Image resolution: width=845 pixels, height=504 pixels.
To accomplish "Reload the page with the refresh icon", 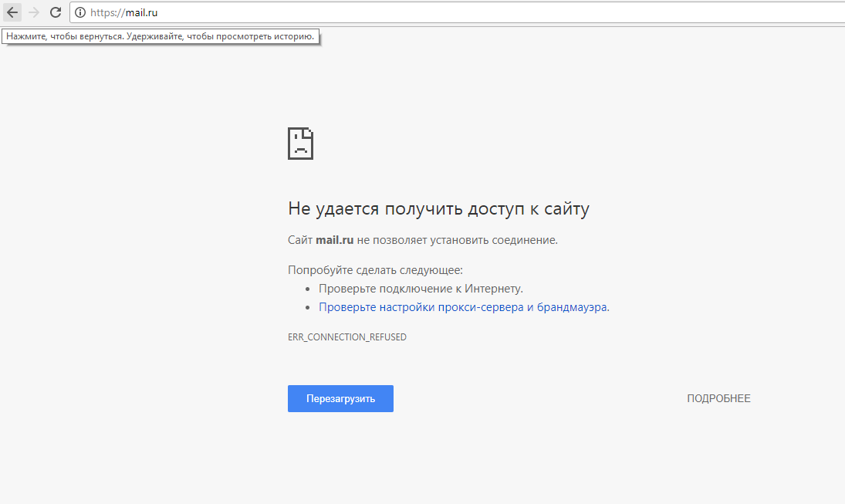I will pos(56,12).
